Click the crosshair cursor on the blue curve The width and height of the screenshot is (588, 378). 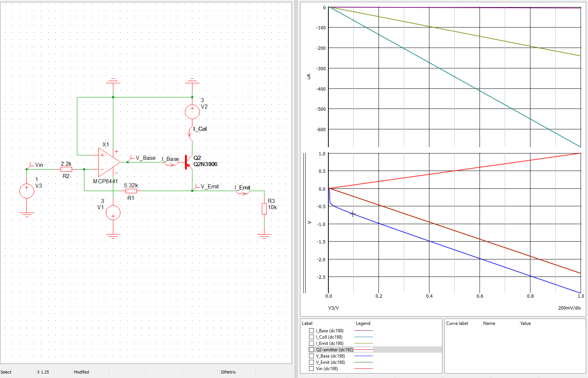pyautogui.click(x=353, y=214)
